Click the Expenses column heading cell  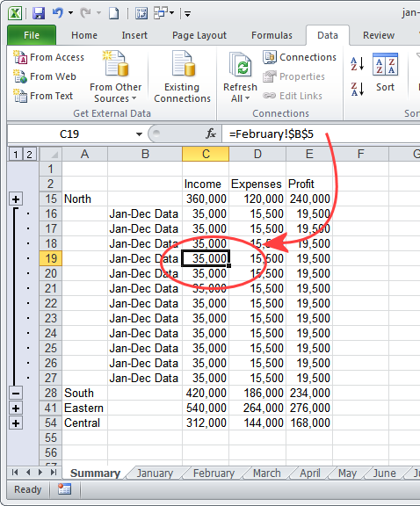257,184
